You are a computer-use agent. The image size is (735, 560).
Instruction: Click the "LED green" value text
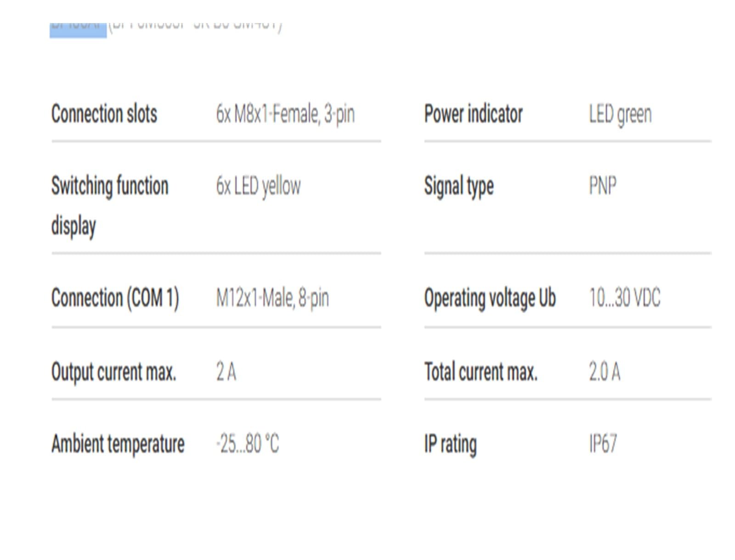click(x=620, y=114)
